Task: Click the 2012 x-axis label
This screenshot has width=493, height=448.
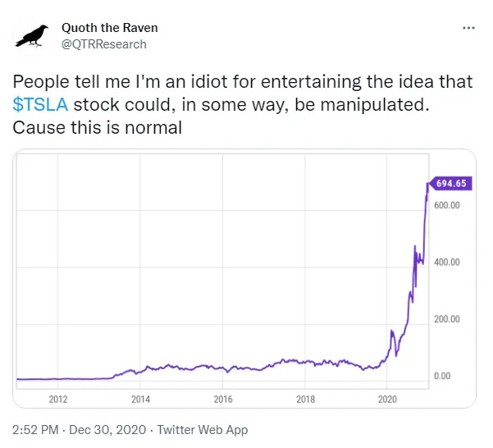Action: 58,400
